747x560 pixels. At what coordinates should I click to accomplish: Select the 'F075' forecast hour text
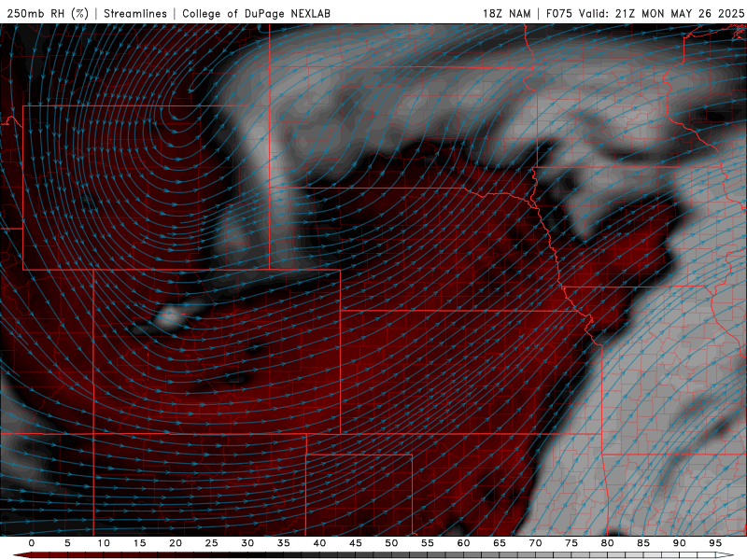tap(558, 13)
